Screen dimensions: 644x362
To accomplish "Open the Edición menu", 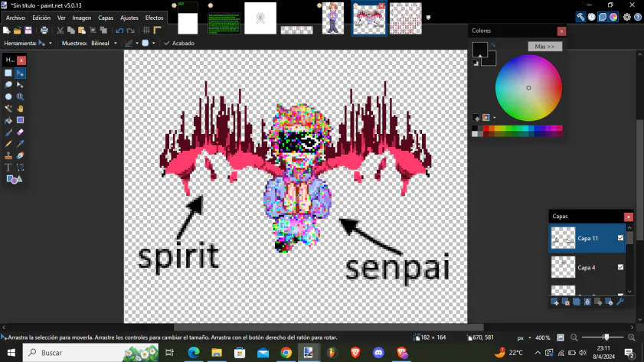I will [x=41, y=18].
